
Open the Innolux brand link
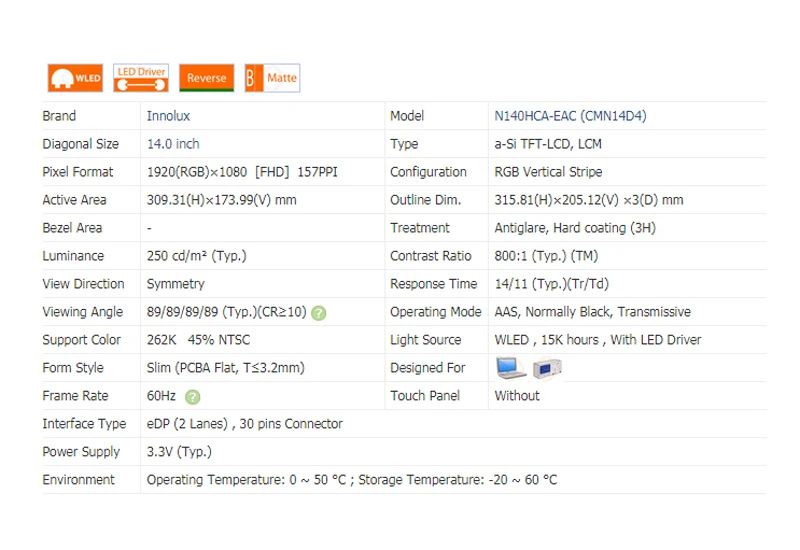pos(168,116)
